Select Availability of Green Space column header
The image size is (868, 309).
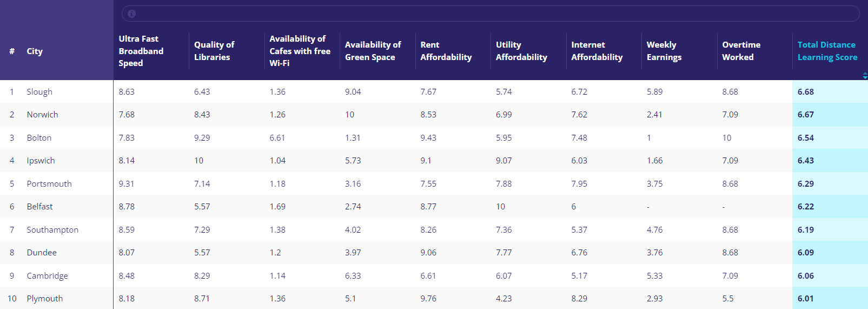coord(373,51)
